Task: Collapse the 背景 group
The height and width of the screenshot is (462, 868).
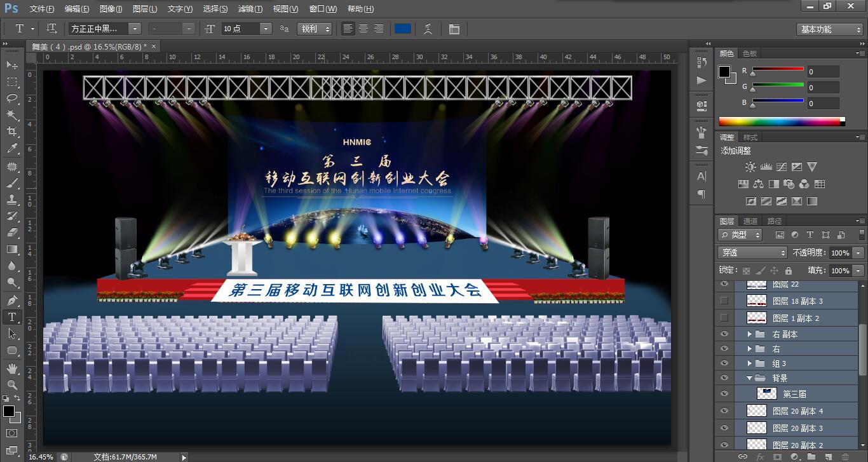Action: 750,378
